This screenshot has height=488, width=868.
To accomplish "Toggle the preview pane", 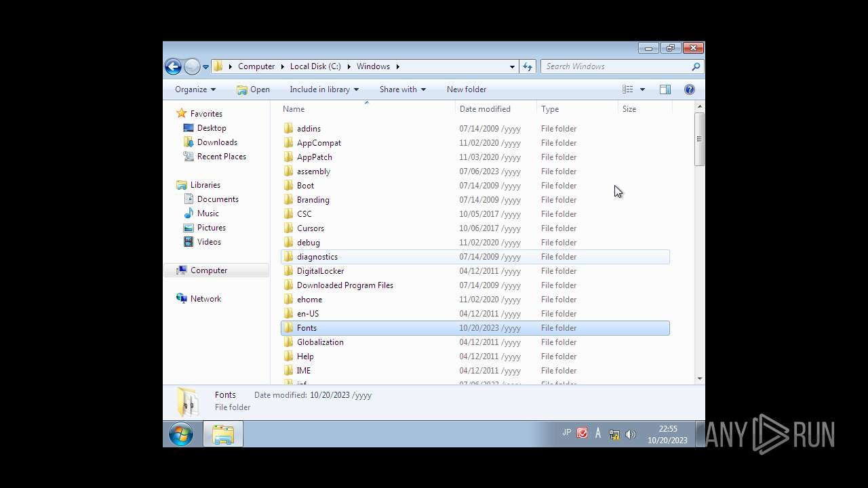I will (x=665, y=89).
